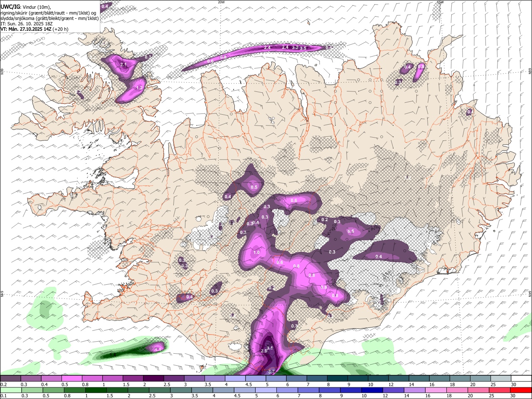This screenshot has height=399, width=532.
Task: Select snow scale swatch between 20 and 25
Action: pos(480,378)
